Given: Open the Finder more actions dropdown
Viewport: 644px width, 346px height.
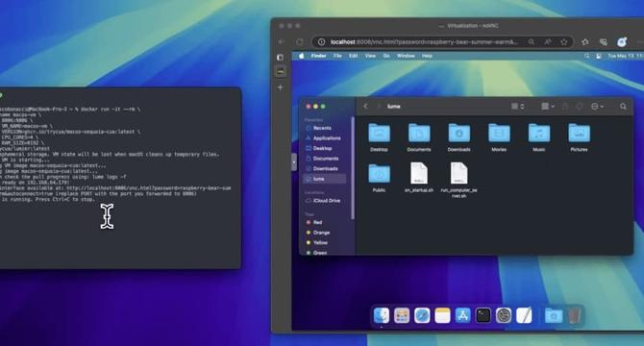Looking at the screenshot, I should click(x=597, y=107).
